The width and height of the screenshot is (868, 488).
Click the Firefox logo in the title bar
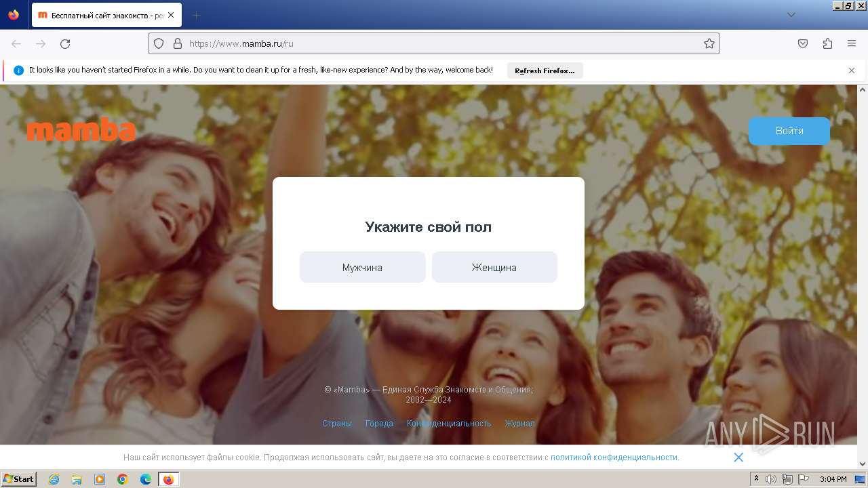pyautogui.click(x=14, y=15)
